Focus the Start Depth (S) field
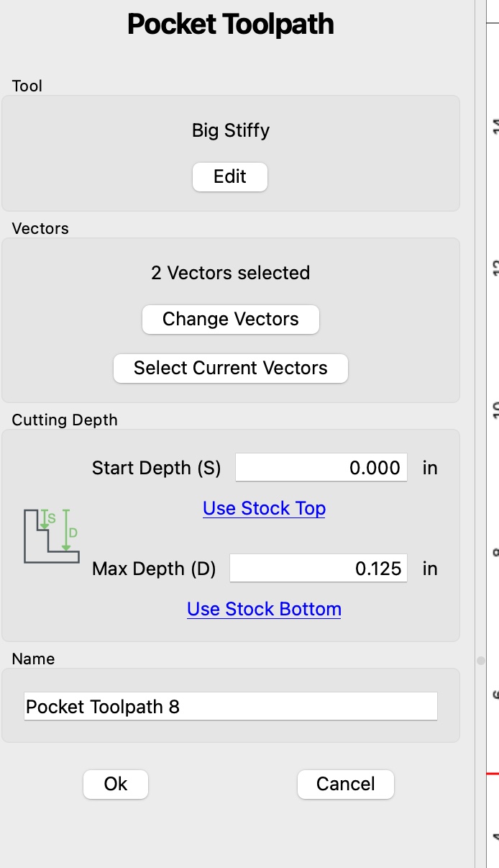The image size is (499, 868). tap(321, 468)
